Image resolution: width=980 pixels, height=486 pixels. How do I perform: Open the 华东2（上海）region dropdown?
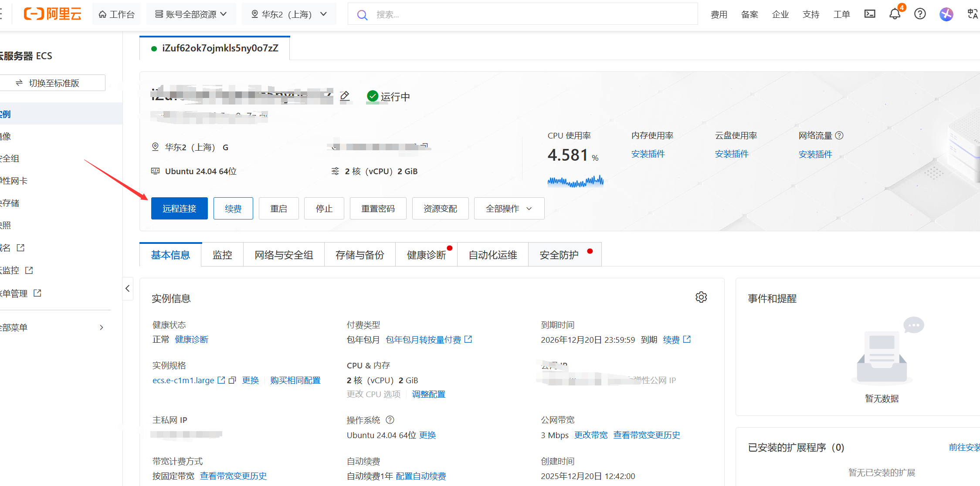pyautogui.click(x=289, y=14)
